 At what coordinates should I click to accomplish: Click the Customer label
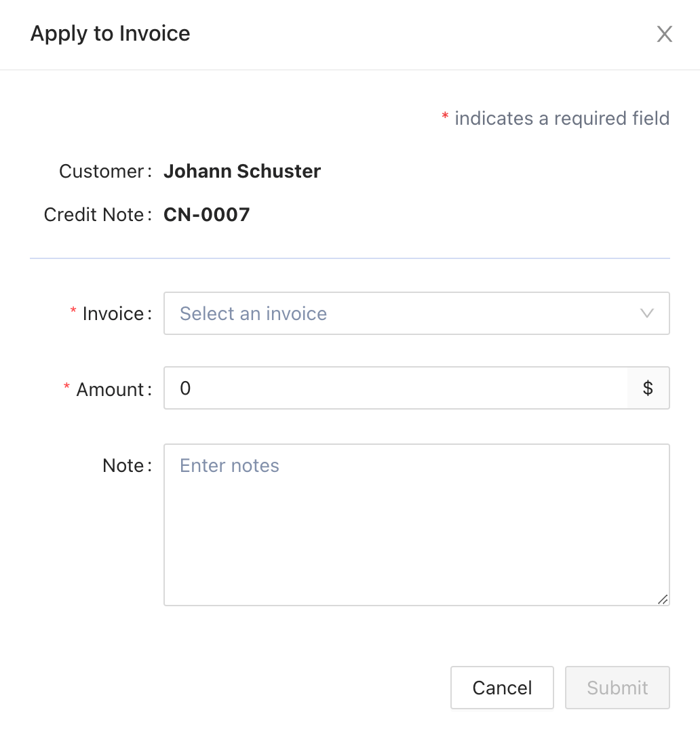(x=102, y=172)
